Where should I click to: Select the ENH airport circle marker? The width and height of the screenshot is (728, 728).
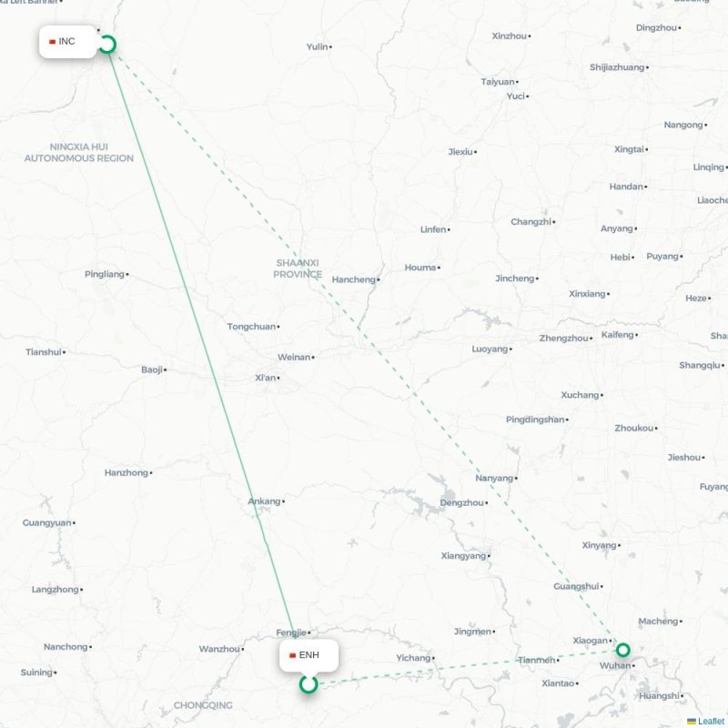[x=308, y=684]
